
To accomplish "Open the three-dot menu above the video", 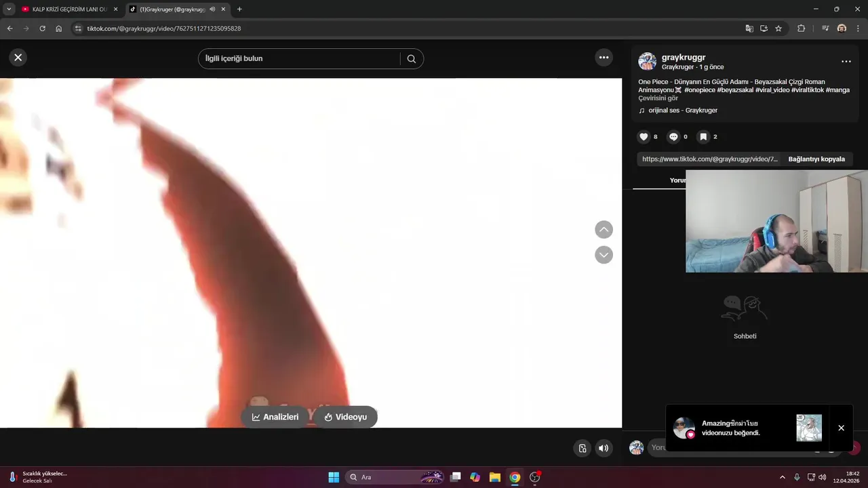I will coord(604,58).
